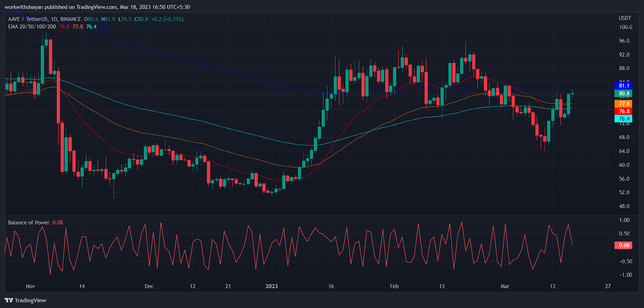This screenshot has height=308, width=644.
Task: Click the 48.0 price axis label
Action: click(x=624, y=206)
